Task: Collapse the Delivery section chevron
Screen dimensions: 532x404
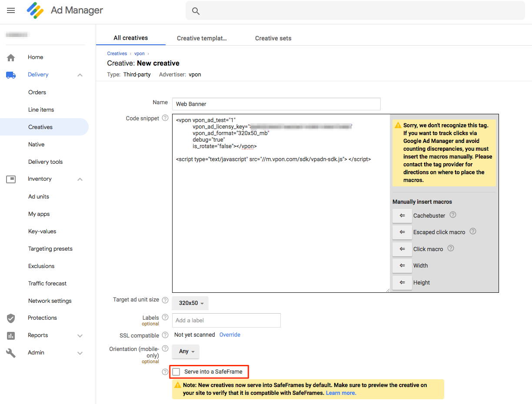Action: 80,75
